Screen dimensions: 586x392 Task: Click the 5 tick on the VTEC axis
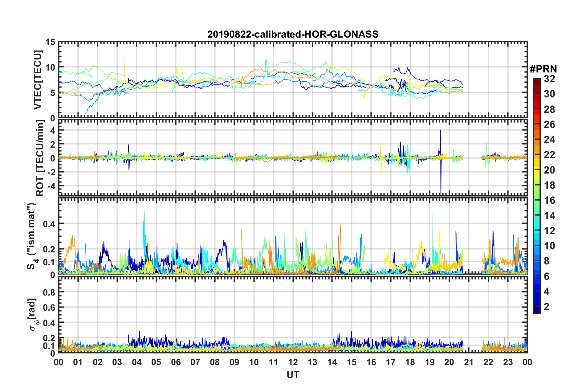click(53, 93)
